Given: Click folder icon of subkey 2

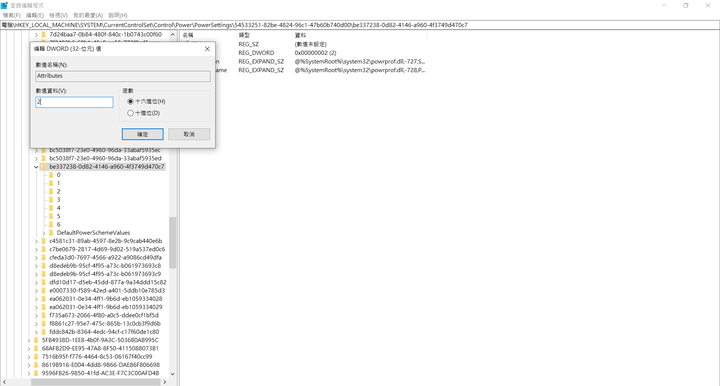Looking at the screenshot, I should coord(51,191).
